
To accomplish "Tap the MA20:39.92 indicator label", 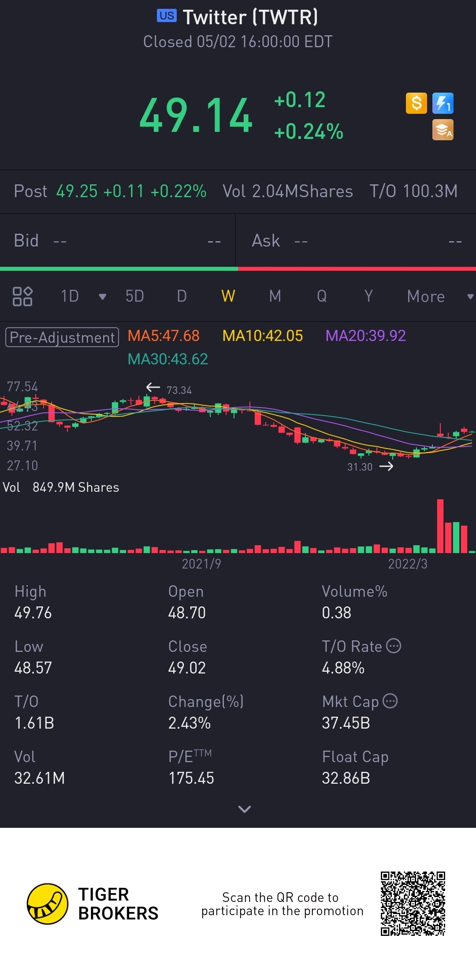I will 365,336.
